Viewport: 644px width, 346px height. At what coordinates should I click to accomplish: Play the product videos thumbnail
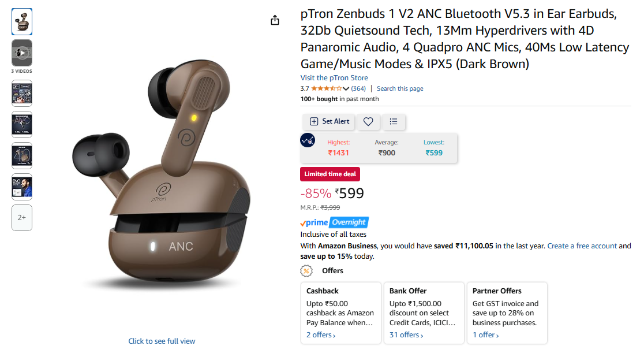22,53
